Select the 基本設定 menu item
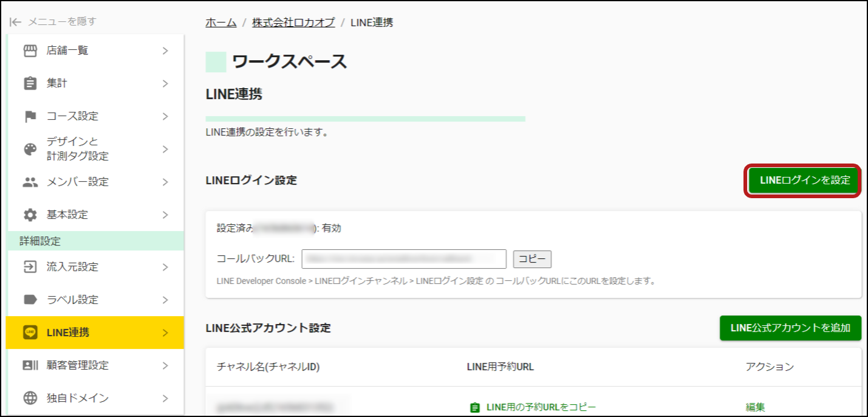This screenshot has width=868, height=417. (95, 215)
